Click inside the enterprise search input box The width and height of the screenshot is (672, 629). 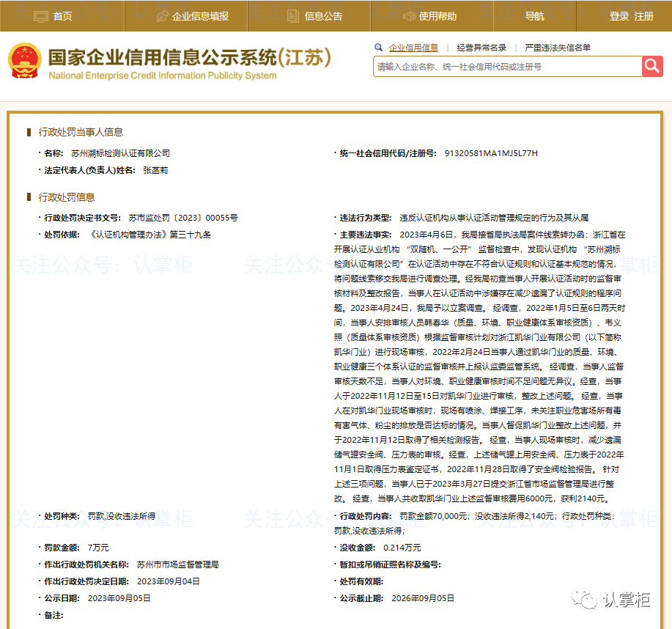(506, 66)
